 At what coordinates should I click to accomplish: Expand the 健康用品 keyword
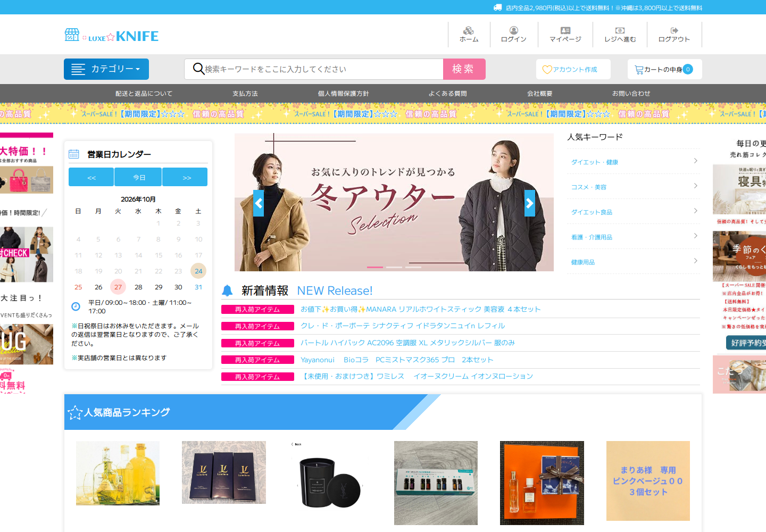[634, 262]
